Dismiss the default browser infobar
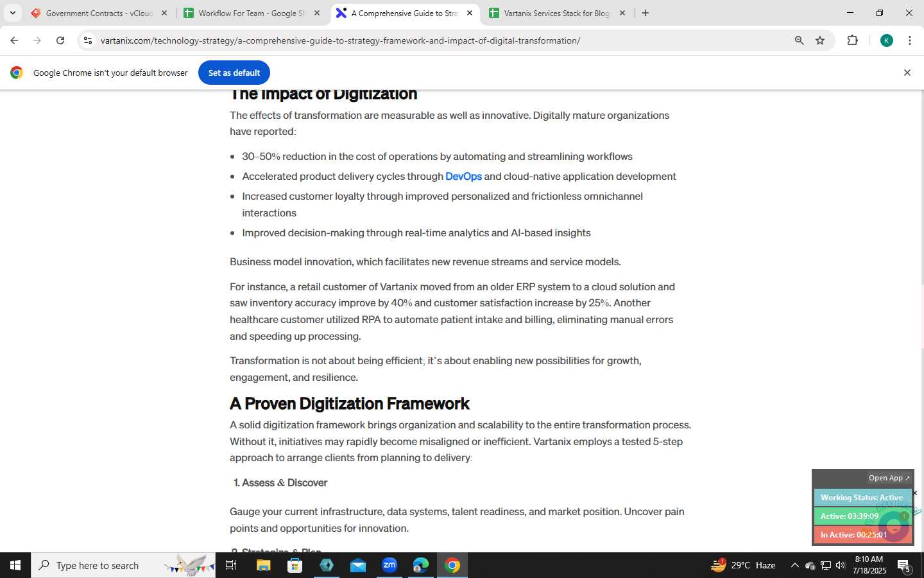This screenshot has width=924, height=578. [907, 73]
